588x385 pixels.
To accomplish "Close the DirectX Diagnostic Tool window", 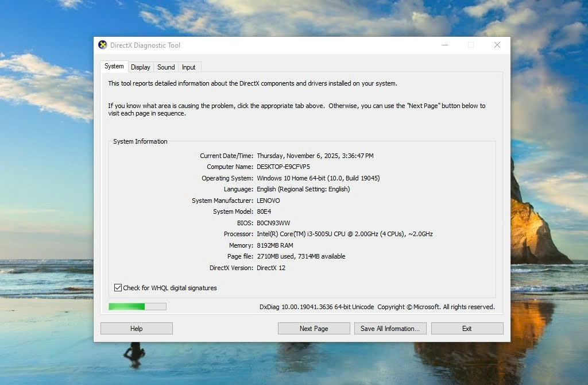I will (497, 45).
